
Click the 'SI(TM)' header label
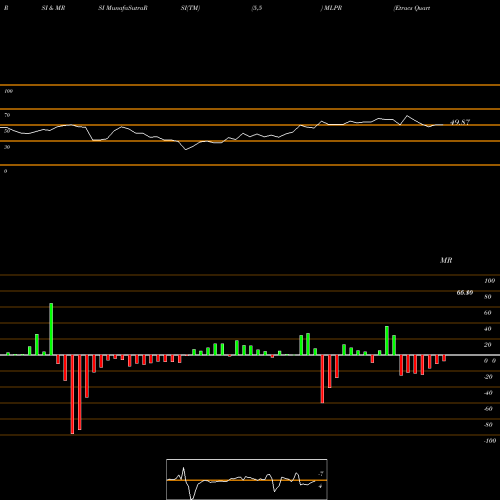tap(190, 8)
